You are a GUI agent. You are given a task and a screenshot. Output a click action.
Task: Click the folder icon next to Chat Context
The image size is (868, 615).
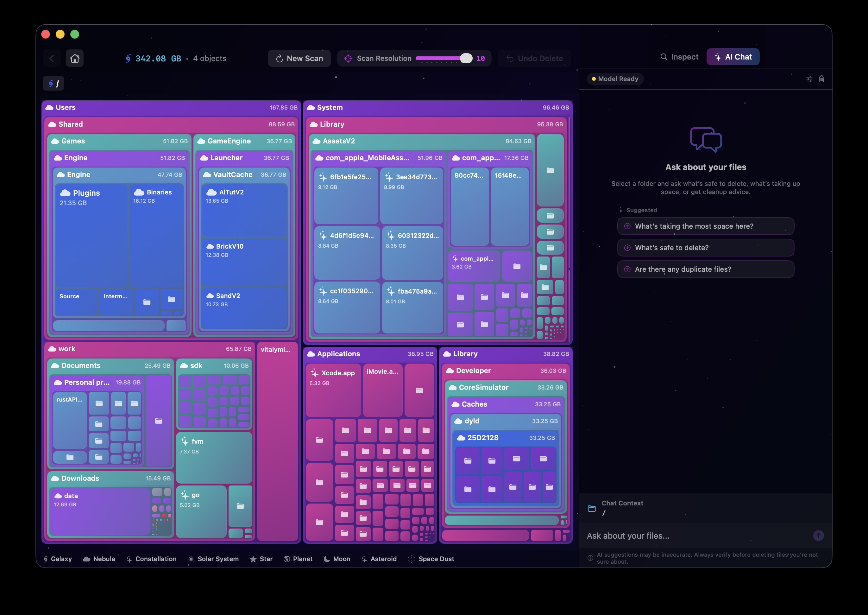[x=592, y=508]
